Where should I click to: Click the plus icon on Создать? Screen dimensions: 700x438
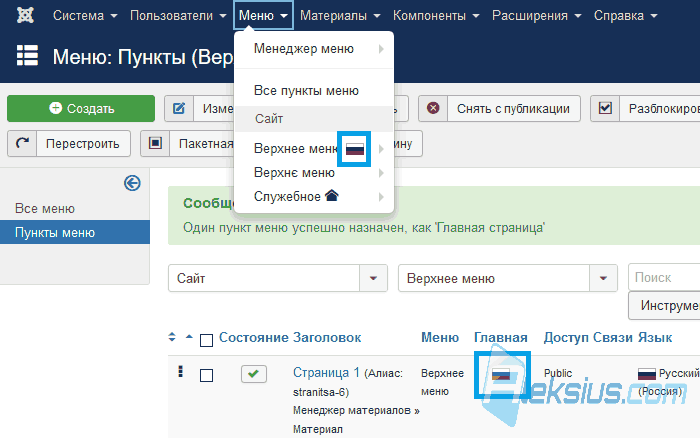point(55,108)
